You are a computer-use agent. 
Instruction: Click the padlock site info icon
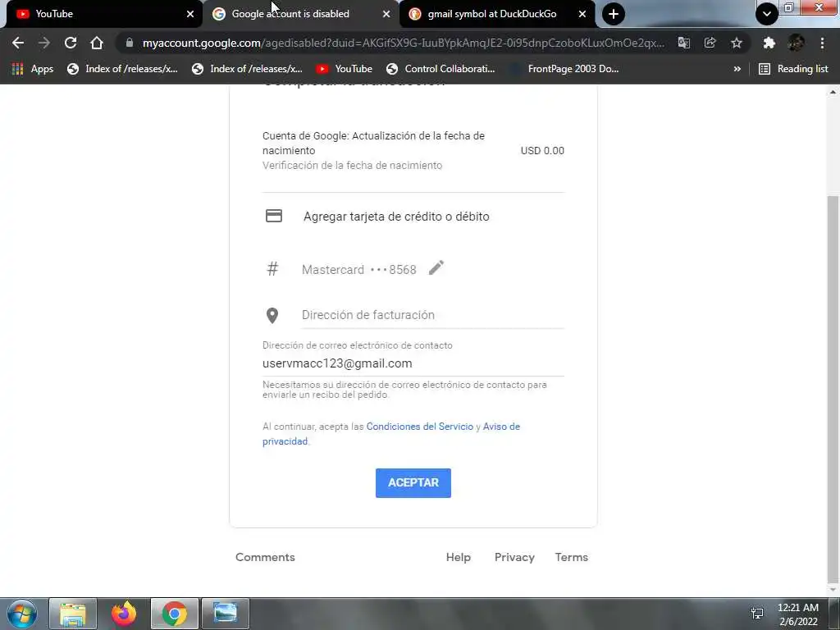point(129,43)
